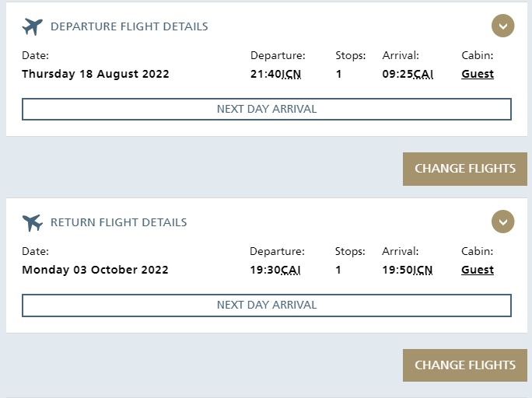The width and height of the screenshot is (532, 398).
Task: Click the ICN arrival code on the return flight
Action: pos(423,270)
